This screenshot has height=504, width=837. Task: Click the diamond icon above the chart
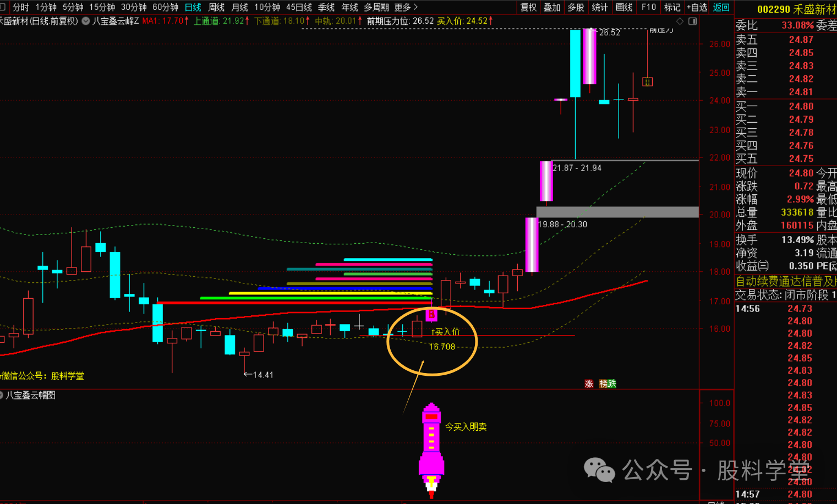[x=680, y=21]
